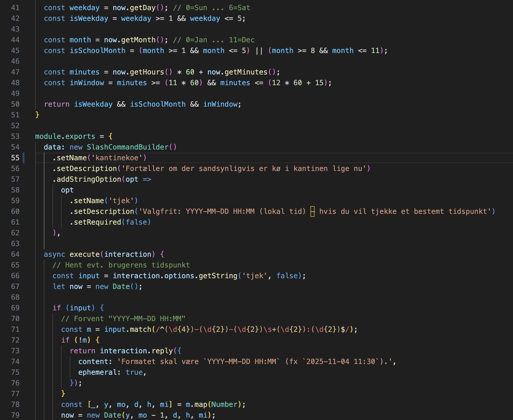513x420 pixels.
Task: Click the modified-line marker beside line 55
Action: [x=24, y=158]
